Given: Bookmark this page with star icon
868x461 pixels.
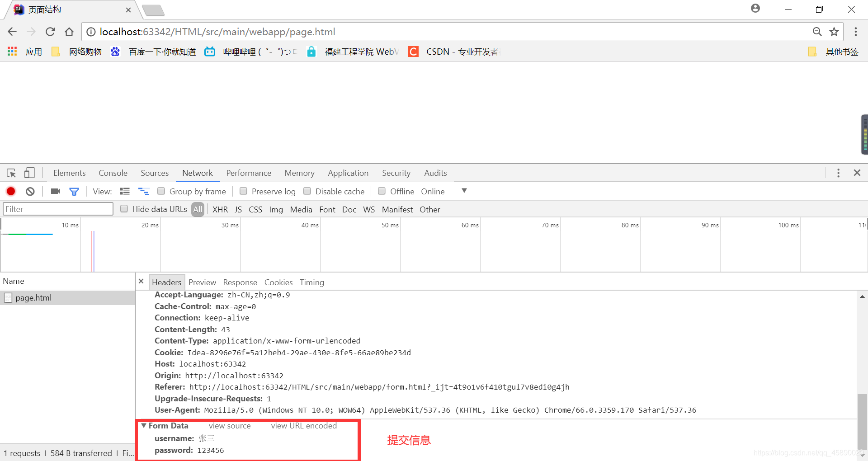Looking at the screenshot, I should pyautogui.click(x=834, y=32).
